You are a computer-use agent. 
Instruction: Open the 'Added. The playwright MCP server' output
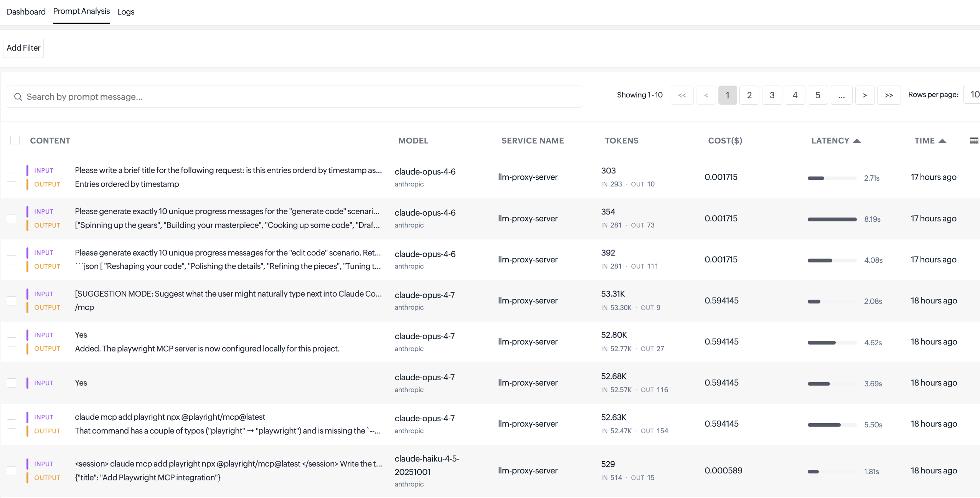click(x=207, y=349)
